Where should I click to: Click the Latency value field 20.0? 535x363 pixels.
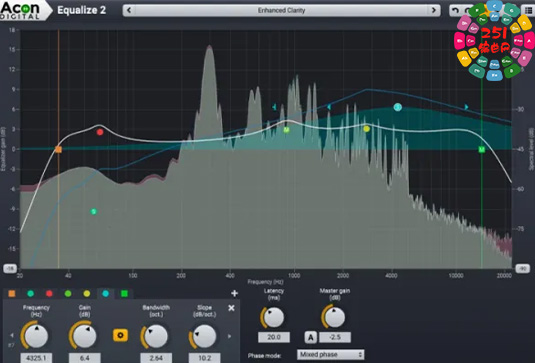[274, 337]
